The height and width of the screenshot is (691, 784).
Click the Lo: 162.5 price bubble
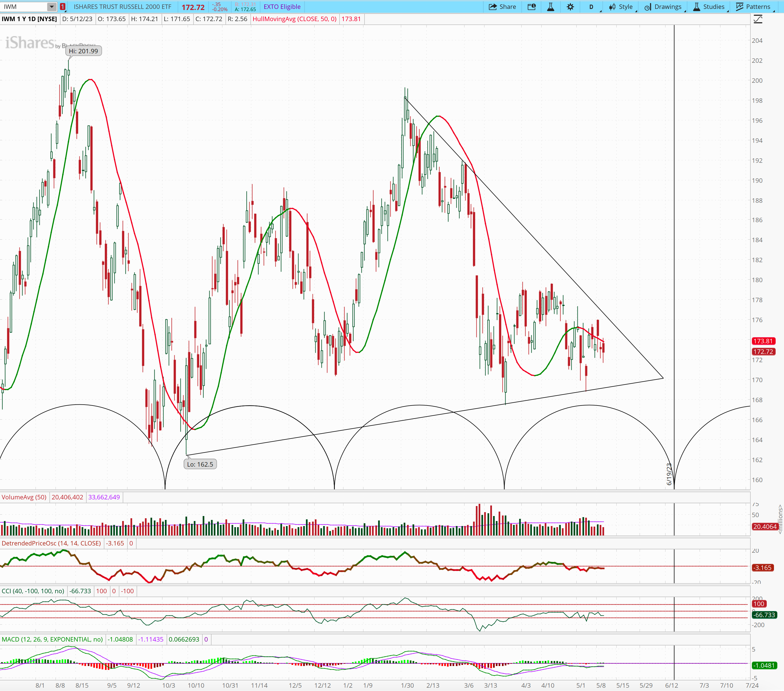point(200,464)
